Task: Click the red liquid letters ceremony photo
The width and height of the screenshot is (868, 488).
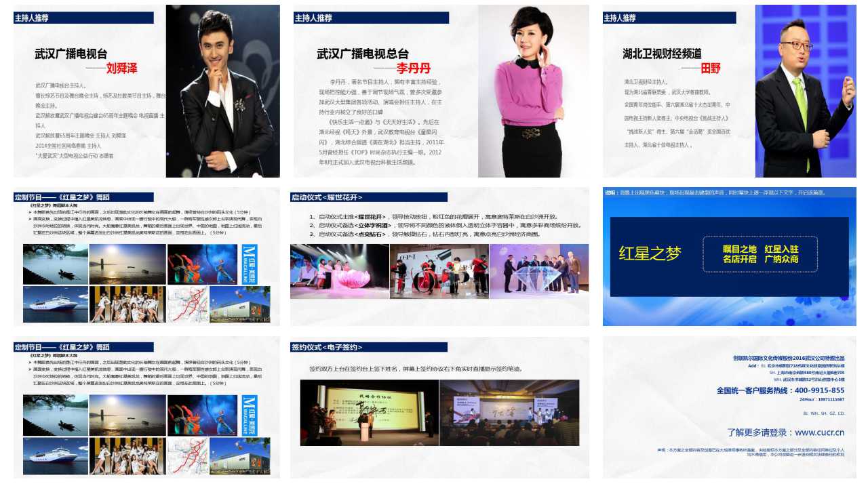Action: coord(439,271)
